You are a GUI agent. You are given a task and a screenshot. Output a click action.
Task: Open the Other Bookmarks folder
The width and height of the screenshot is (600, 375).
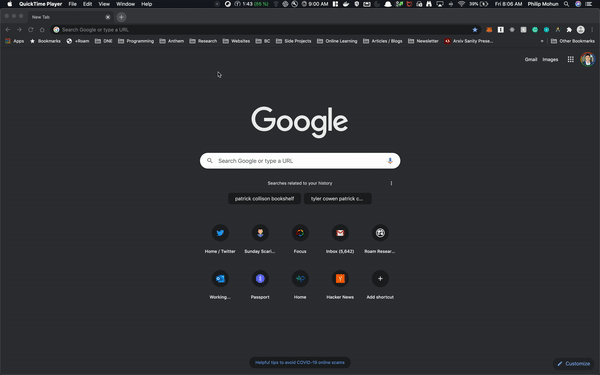click(x=573, y=41)
